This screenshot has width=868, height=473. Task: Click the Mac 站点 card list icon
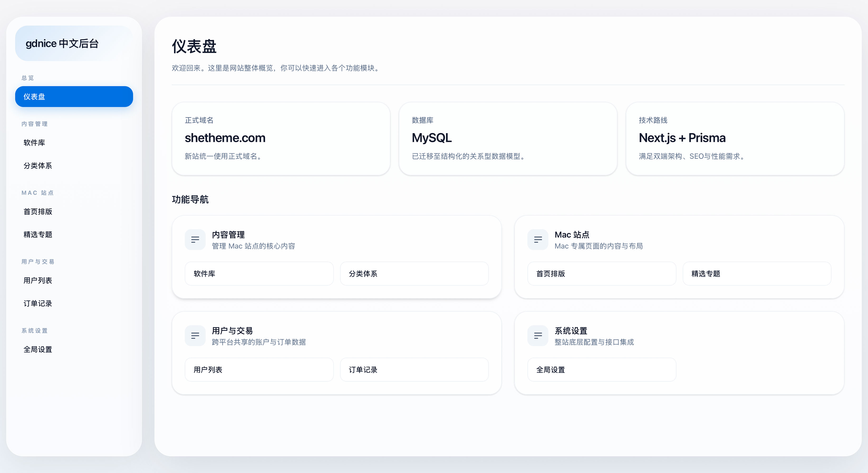(538, 240)
